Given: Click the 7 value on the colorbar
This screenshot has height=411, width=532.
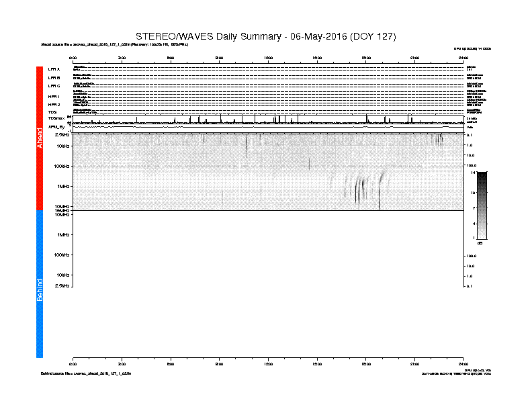Looking at the screenshot, I should [x=474, y=208].
